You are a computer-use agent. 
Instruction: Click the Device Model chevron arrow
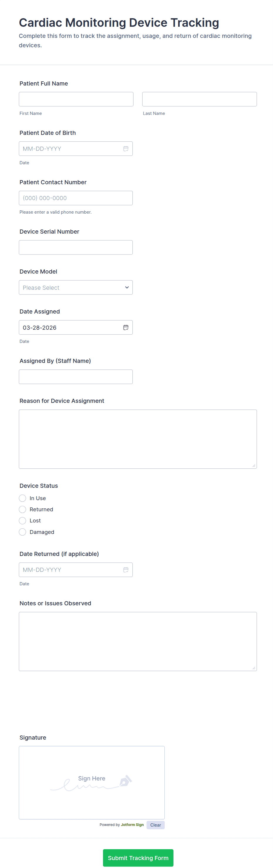coord(127,287)
